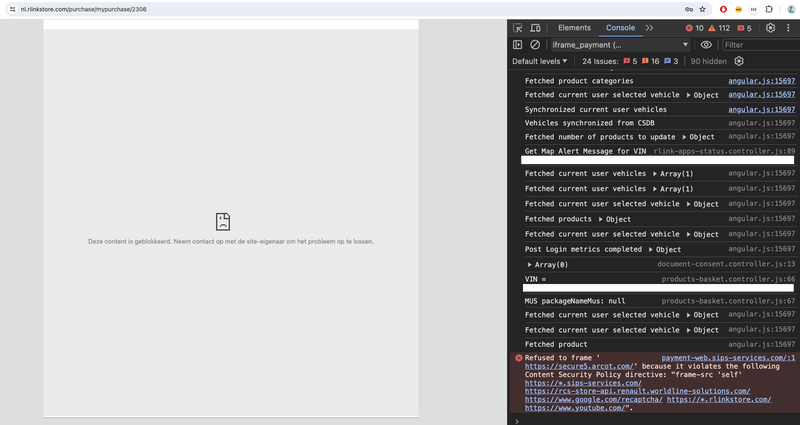
Task: Open console settings gear beside 90 hidden
Action: (x=739, y=61)
